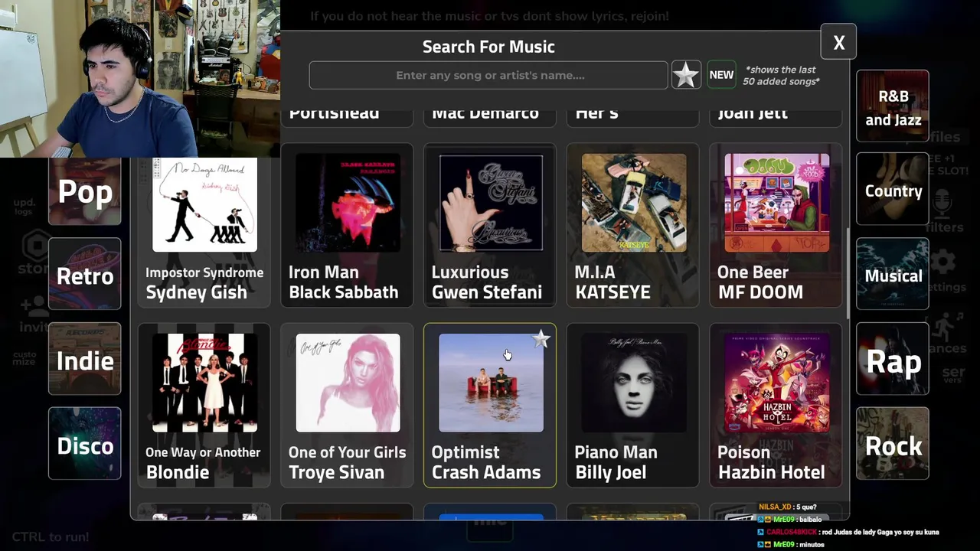Click the dimmed microphone icon behind the dialog
The width and height of the screenshot is (980, 551).
click(942, 204)
